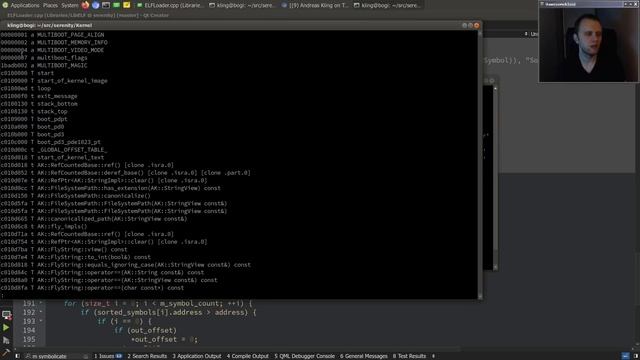Screen dimensions: 640x360
Task: Open the 4 Compile Output pane
Action: point(247,356)
